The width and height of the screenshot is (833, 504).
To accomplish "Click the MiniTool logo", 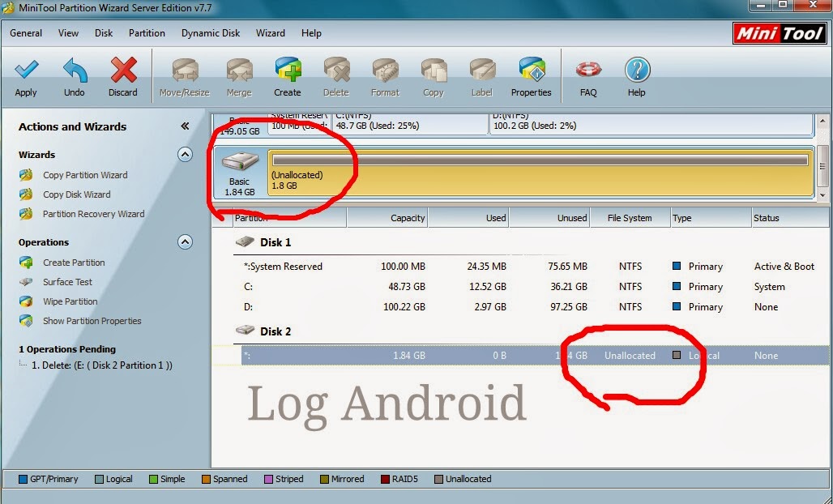I will [x=780, y=34].
